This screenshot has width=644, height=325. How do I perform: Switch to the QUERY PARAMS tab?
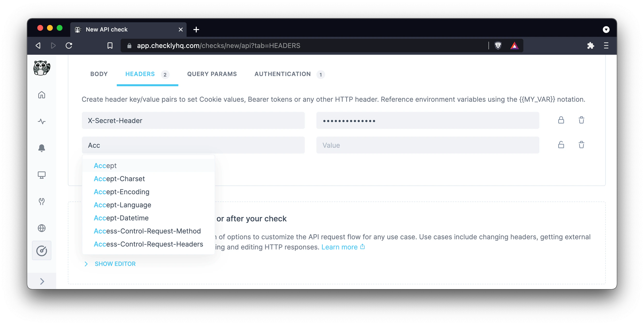[212, 74]
